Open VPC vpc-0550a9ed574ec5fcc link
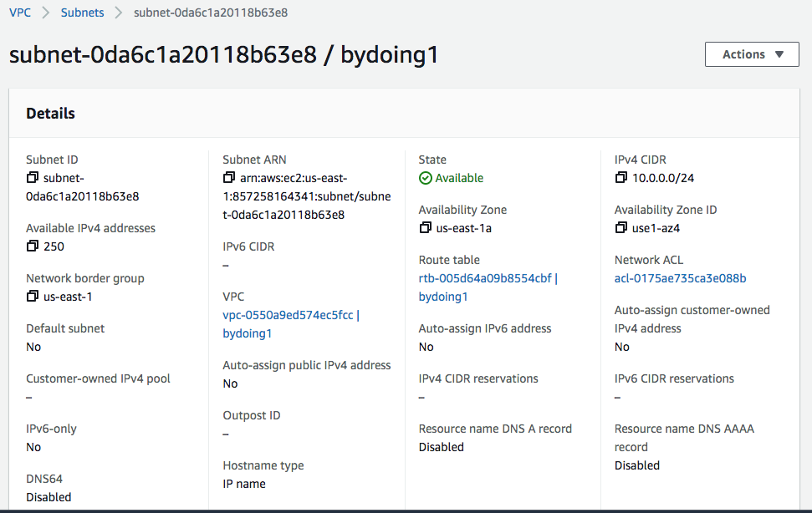Viewport: 812px width, 513px height. point(288,315)
